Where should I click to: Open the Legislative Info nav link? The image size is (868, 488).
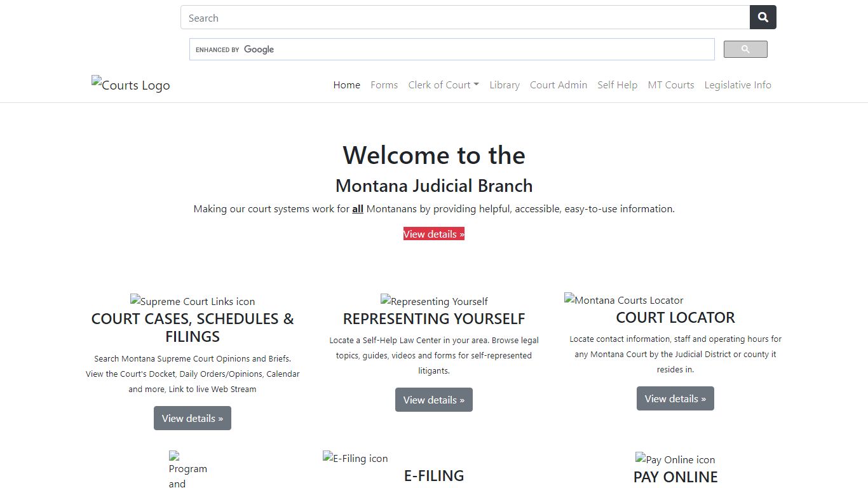tap(738, 85)
